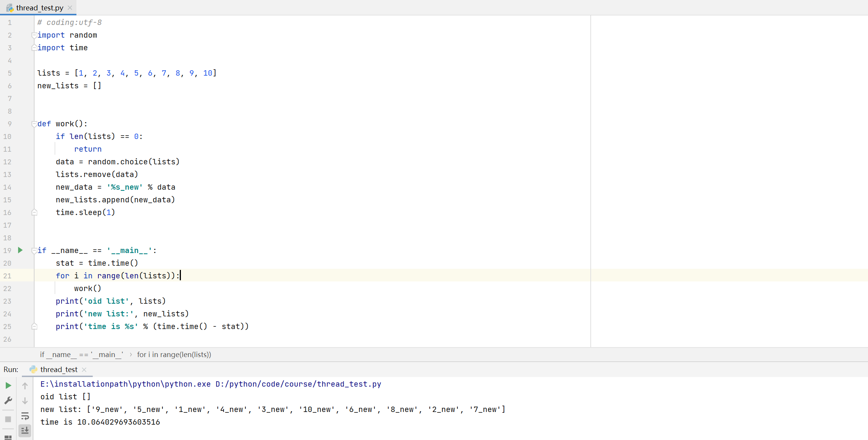Click on the print('oid list', lists) line
Image resolution: width=868 pixels, height=440 pixels.
[x=111, y=301]
